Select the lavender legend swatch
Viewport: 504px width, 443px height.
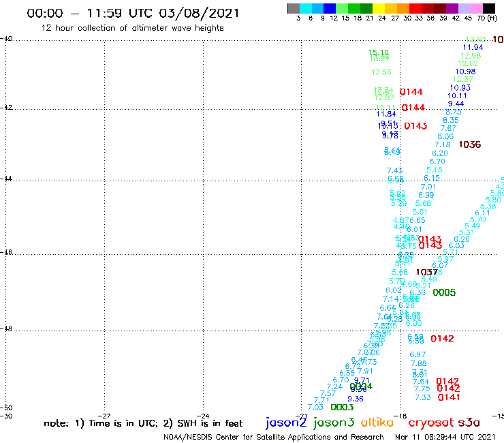[x=464, y=8]
